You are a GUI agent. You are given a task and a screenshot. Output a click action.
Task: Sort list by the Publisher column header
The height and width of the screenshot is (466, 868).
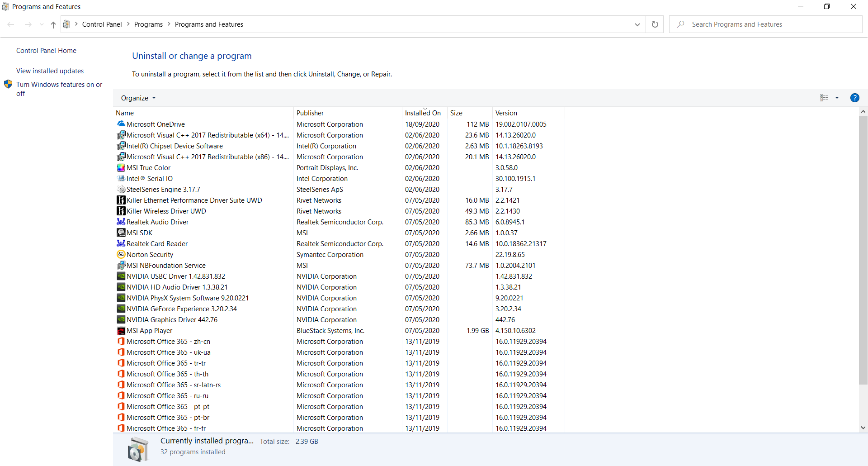pos(348,113)
